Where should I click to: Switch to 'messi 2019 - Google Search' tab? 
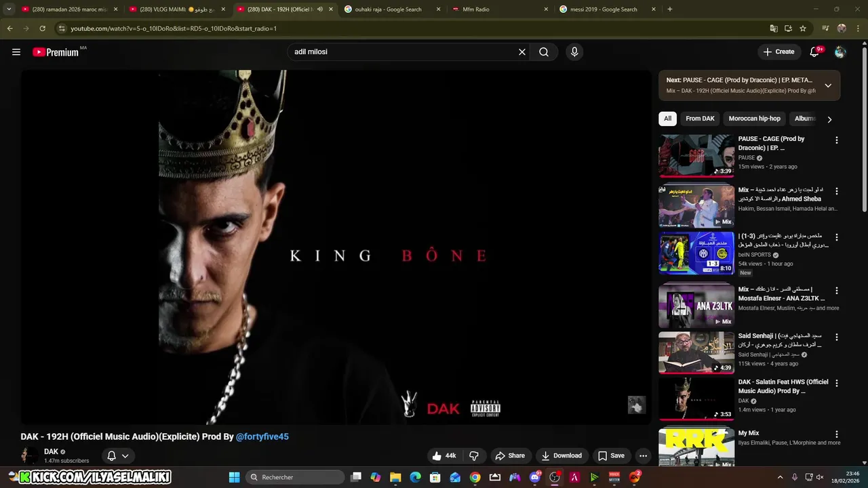tap(608, 9)
